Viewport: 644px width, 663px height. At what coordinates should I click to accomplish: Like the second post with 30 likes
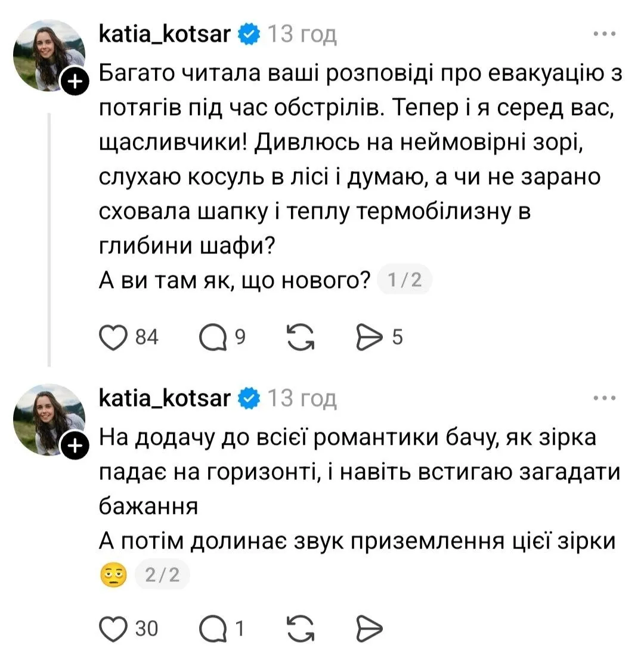tap(113, 629)
